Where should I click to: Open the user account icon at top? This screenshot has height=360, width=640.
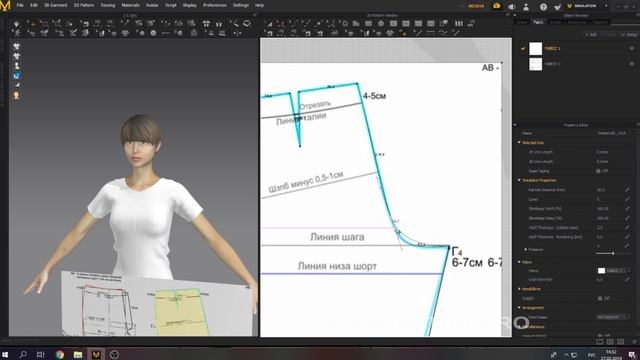click(x=526, y=7)
